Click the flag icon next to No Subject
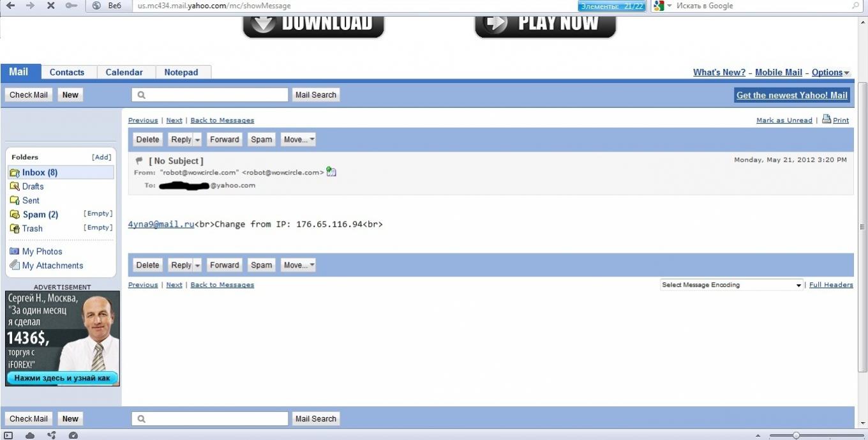The image size is (868, 440). click(x=139, y=161)
